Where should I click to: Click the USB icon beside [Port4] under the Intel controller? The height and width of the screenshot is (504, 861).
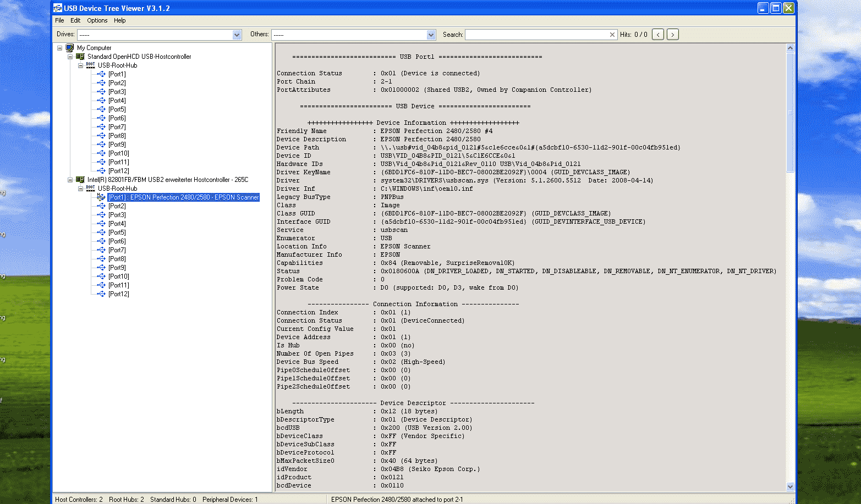(101, 224)
